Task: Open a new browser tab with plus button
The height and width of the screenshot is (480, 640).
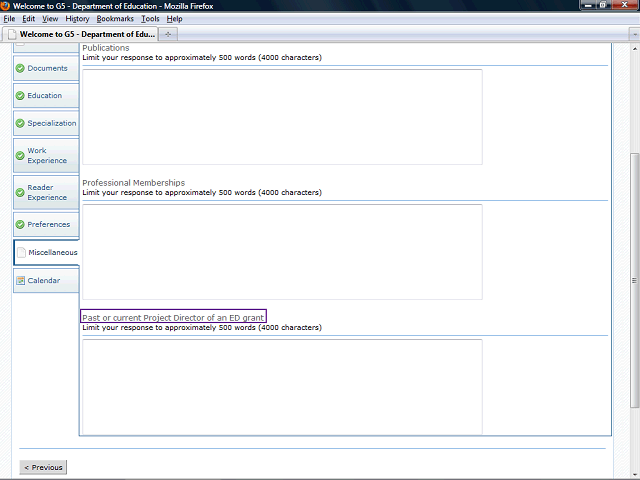Action: (x=168, y=34)
